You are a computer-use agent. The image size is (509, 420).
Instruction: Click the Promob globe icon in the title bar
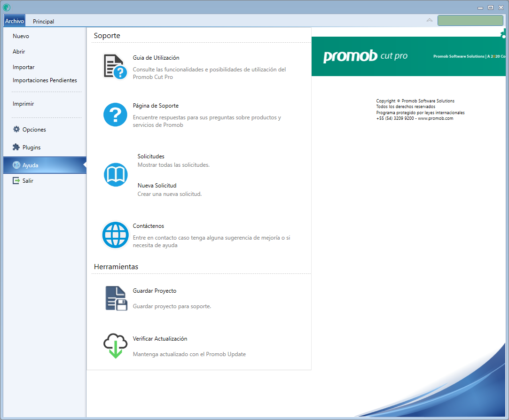click(x=7, y=7)
